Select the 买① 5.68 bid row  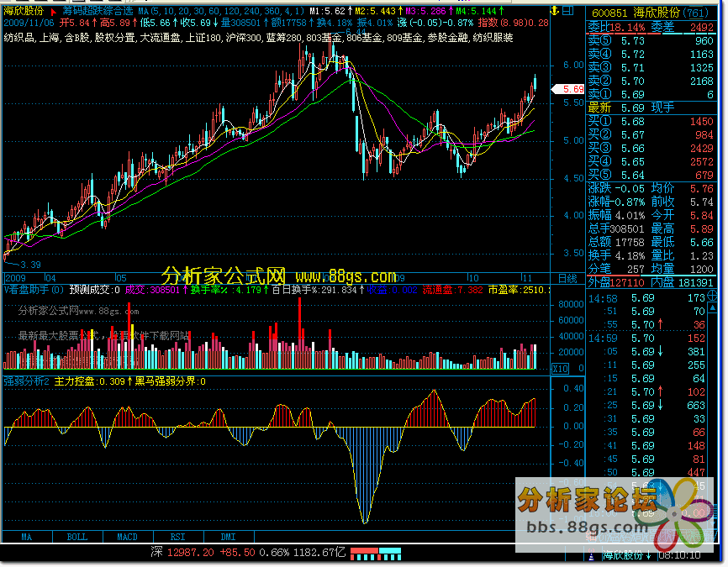pyautogui.click(x=651, y=122)
